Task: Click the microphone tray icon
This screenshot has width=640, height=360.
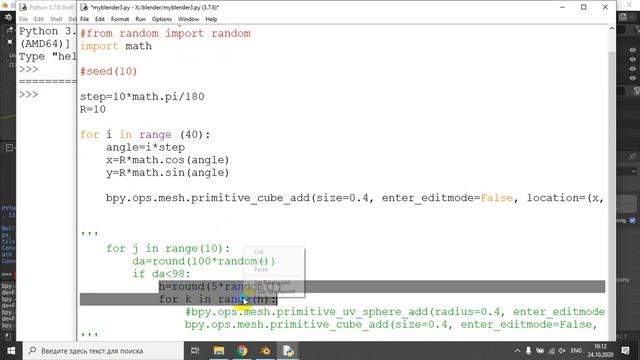Action: coord(528,351)
